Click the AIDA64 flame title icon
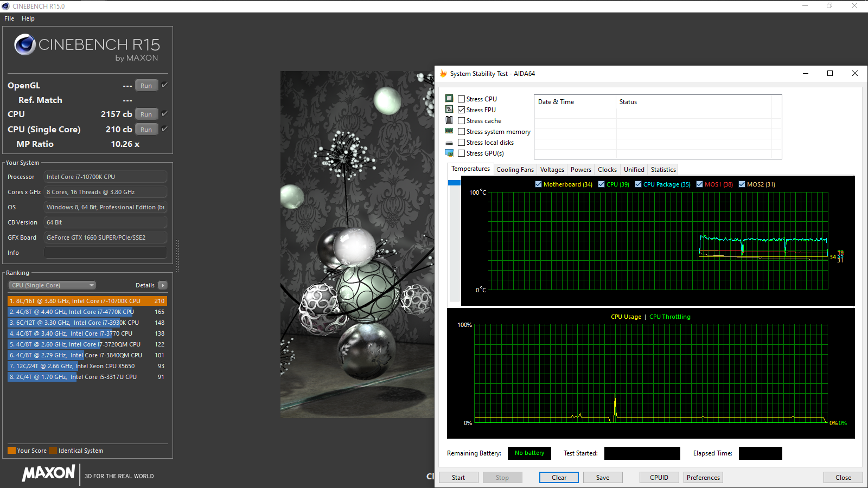Screen dimensions: 868x488 (x=443, y=74)
